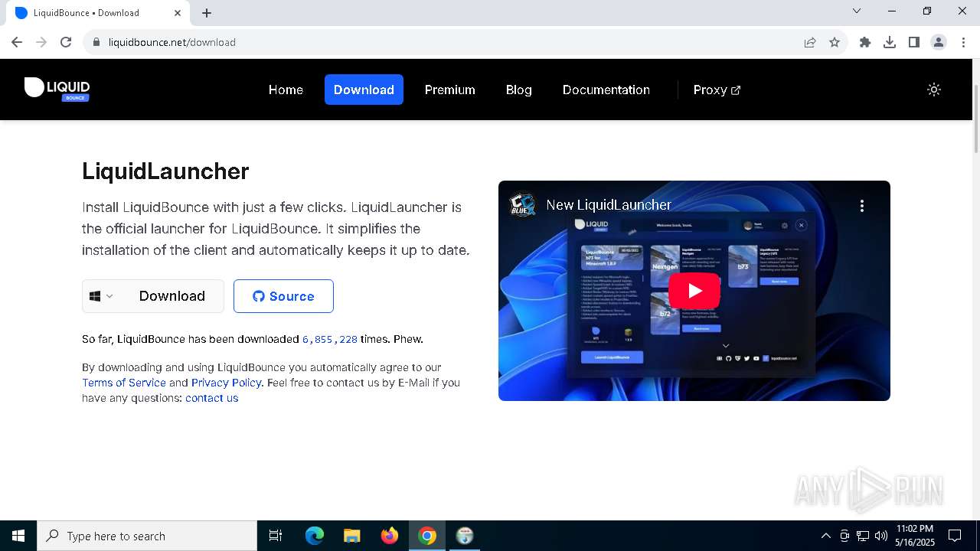The width and height of the screenshot is (980, 551).
Task: Select the LiquidBounce • Download browser tab
Action: 98,13
